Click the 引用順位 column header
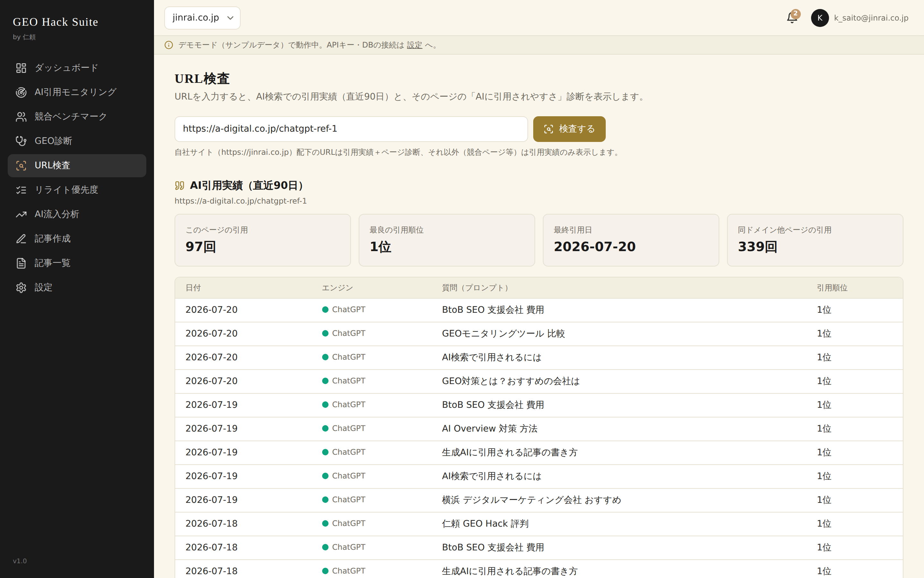Screen dimensions: 924x578 point(832,288)
